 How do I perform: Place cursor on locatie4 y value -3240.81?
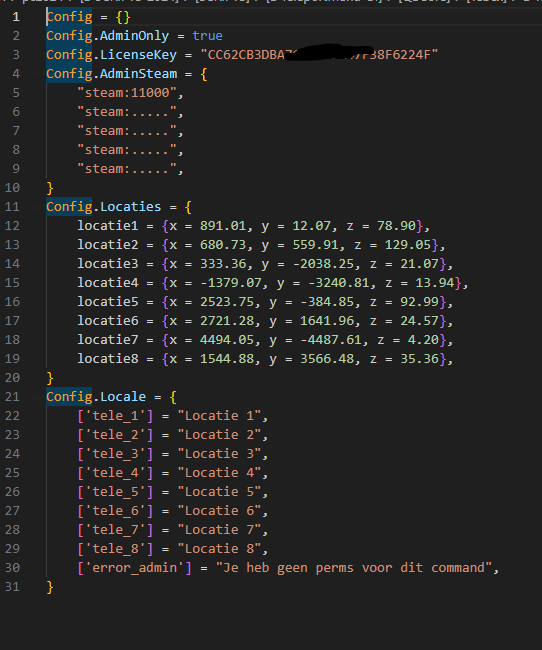click(x=338, y=283)
